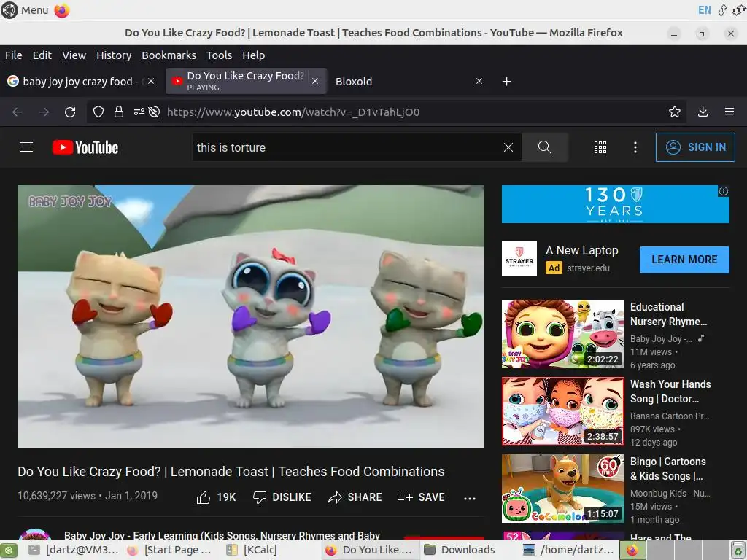Reload the current page

coord(70,112)
